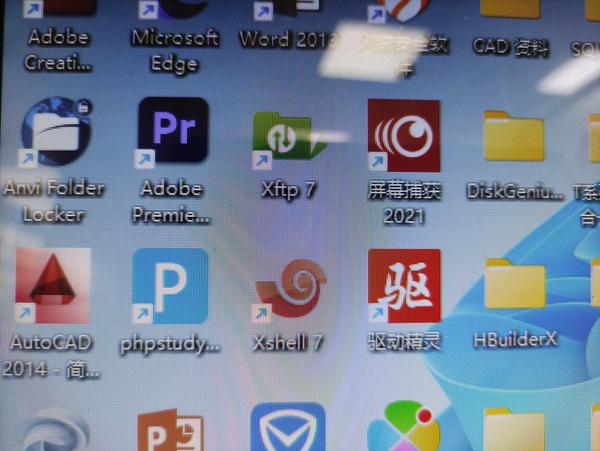Viewport: 600px width, 451px height.
Task: Open the swirl icon below AutoCAD
Action: pos(55,430)
